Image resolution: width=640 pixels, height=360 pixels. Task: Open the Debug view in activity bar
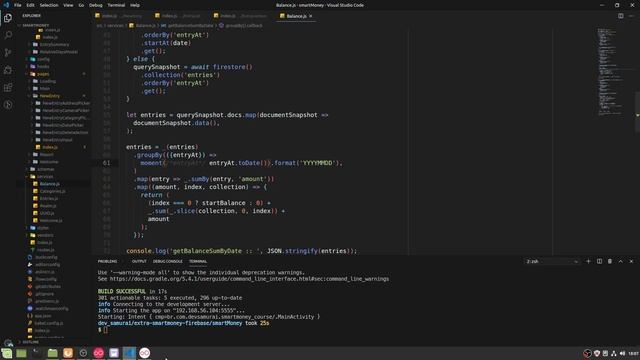pos(8,70)
